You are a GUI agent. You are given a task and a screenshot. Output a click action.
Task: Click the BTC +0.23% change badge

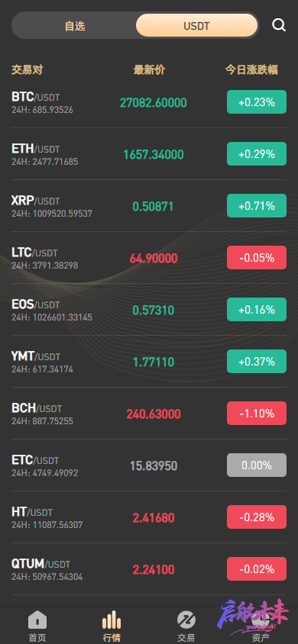click(257, 101)
